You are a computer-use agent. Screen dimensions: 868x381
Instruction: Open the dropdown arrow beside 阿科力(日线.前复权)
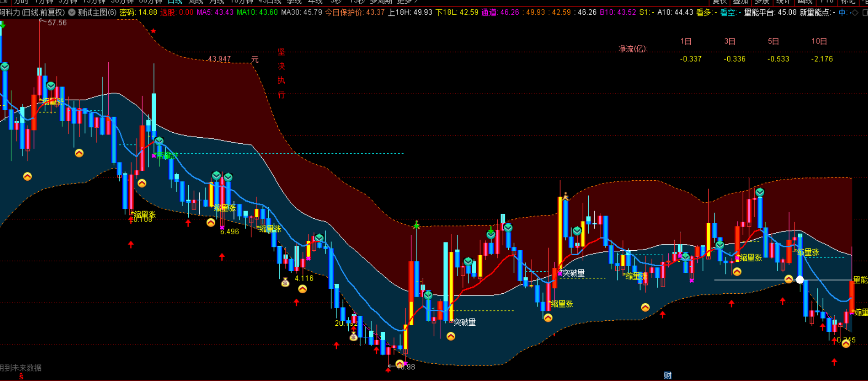tap(72, 12)
